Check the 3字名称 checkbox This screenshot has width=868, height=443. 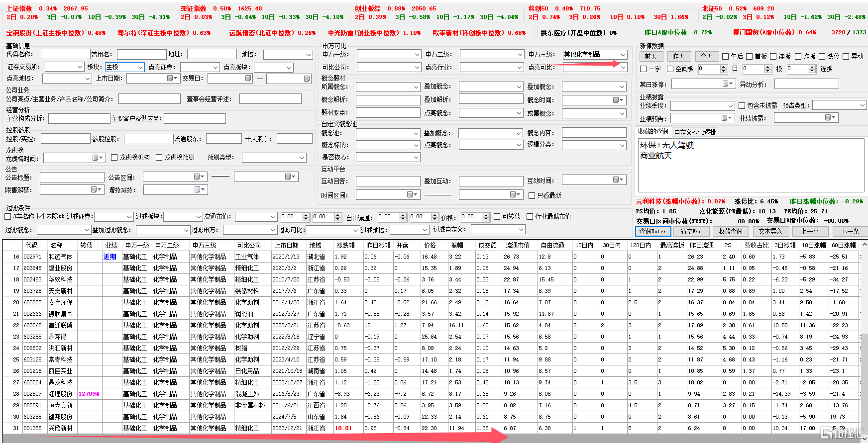click(x=8, y=216)
